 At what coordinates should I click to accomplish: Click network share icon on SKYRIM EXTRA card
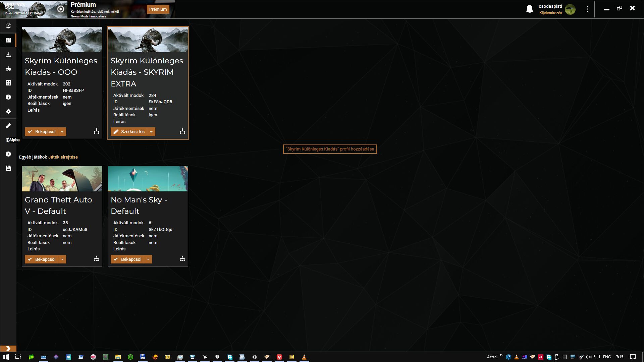[182, 131]
